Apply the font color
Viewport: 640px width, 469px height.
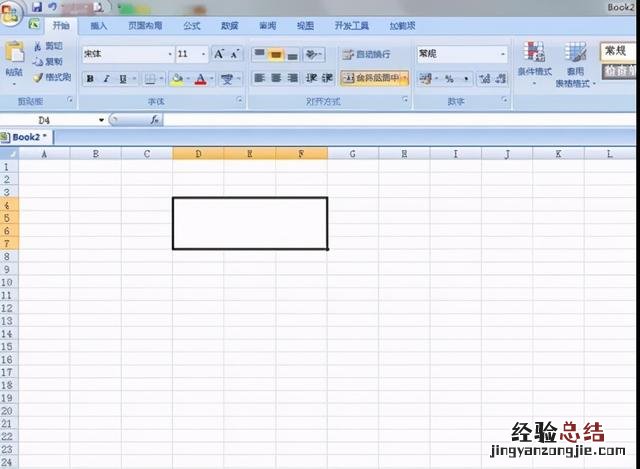pos(200,79)
